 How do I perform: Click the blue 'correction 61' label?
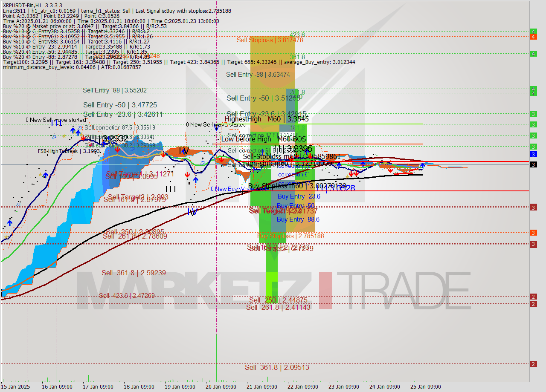[294, 175]
